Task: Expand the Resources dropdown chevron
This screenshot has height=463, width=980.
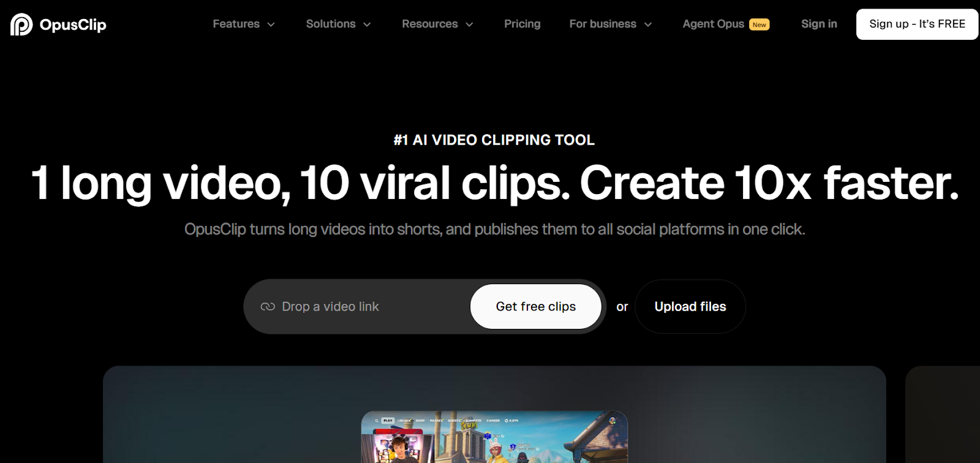Action: (x=469, y=24)
